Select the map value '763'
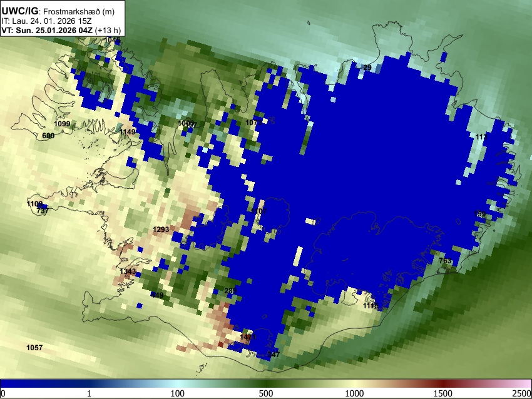Screen dimensions: 532x399 445,261
